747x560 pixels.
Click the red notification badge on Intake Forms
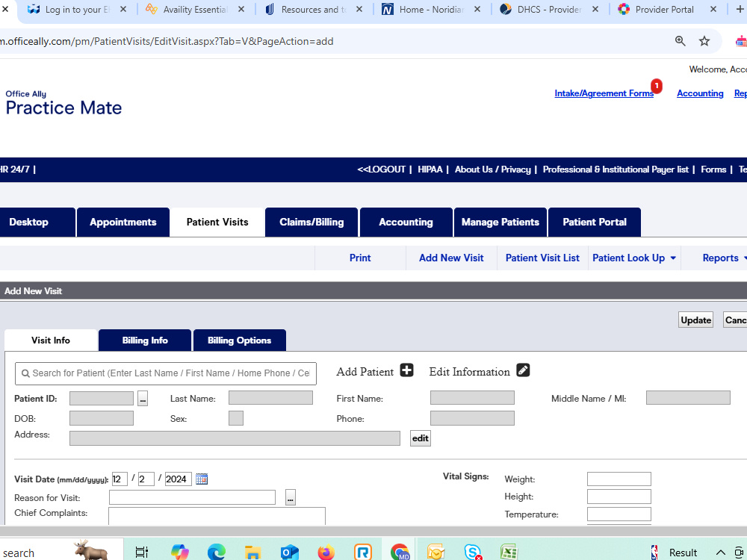657,86
